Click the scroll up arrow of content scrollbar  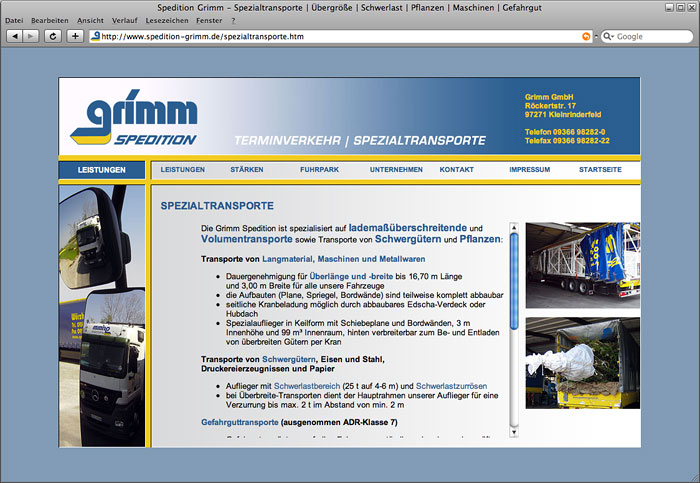[514, 227]
